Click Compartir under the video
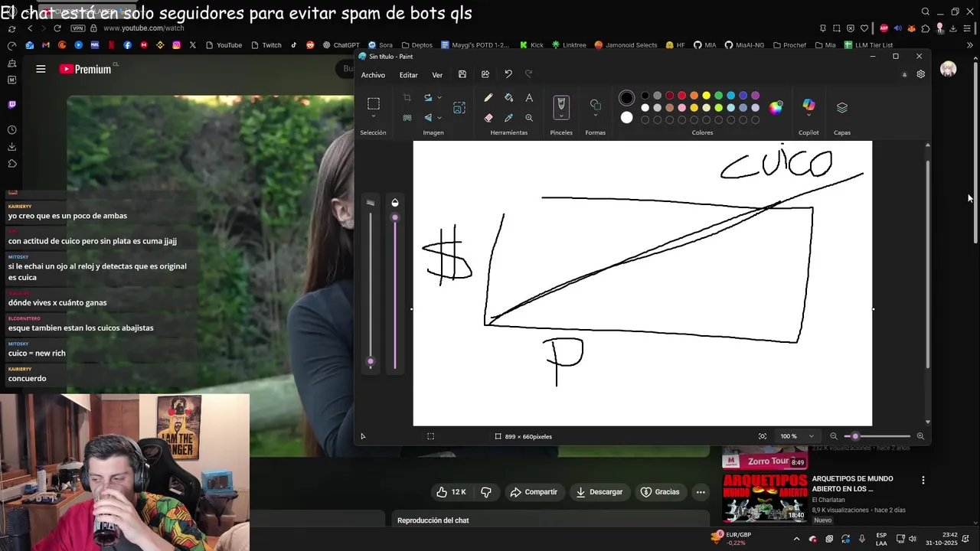 [534, 492]
